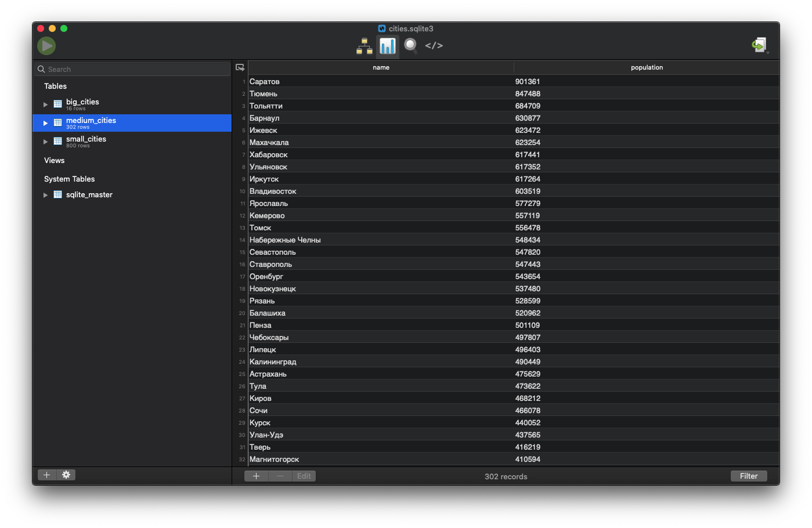Click the minus button to delete a record
The image size is (812, 528).
click(x=280, y=476)
